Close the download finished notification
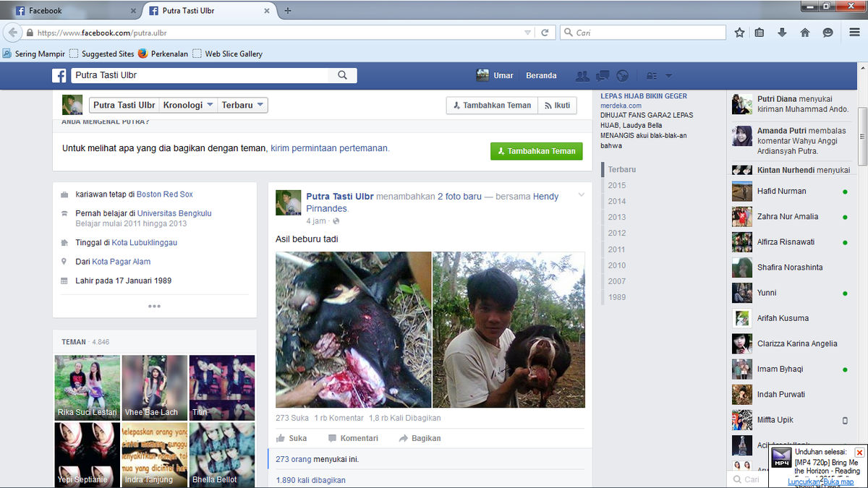 [x=859, y=453]
